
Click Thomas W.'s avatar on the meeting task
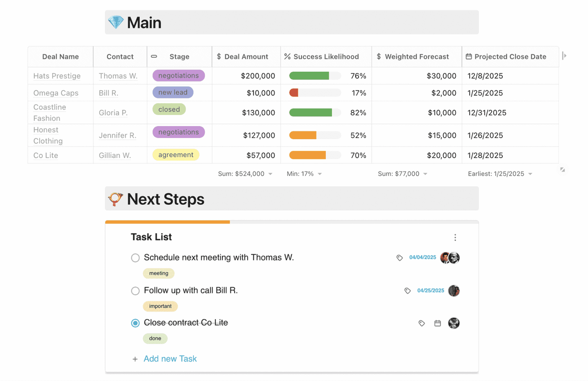[444, 258]
